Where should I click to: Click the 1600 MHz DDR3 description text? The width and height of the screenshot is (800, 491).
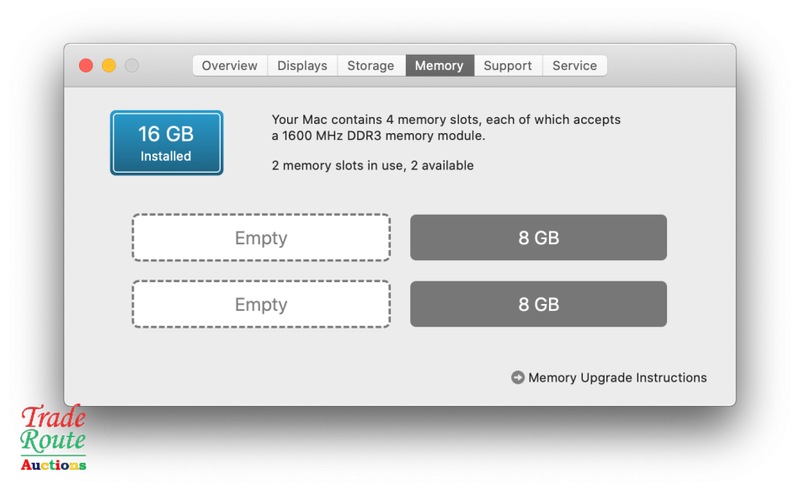tap(446, 128)
